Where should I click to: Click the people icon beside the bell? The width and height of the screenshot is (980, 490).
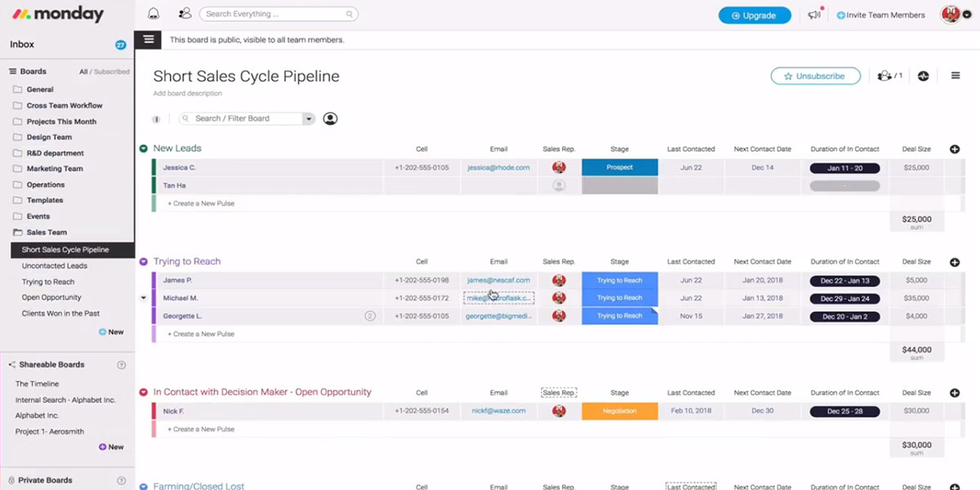click(x=185, y=14)
